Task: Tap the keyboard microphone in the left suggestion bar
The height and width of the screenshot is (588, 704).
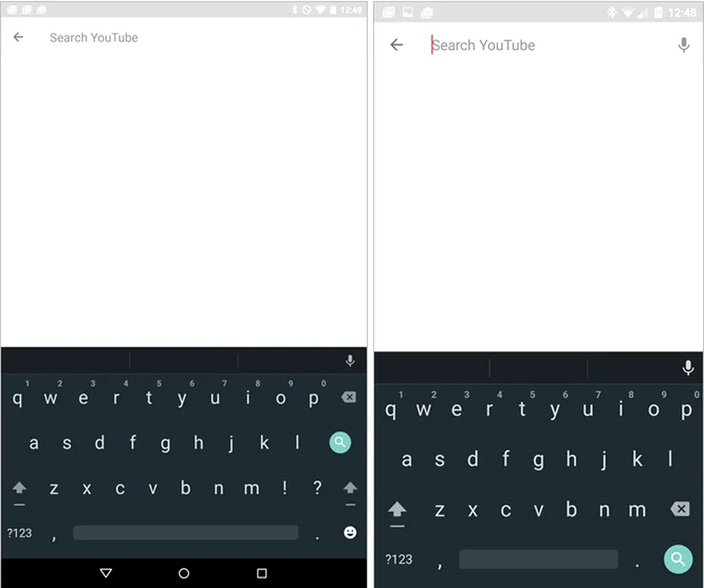Action: point(349,360)
